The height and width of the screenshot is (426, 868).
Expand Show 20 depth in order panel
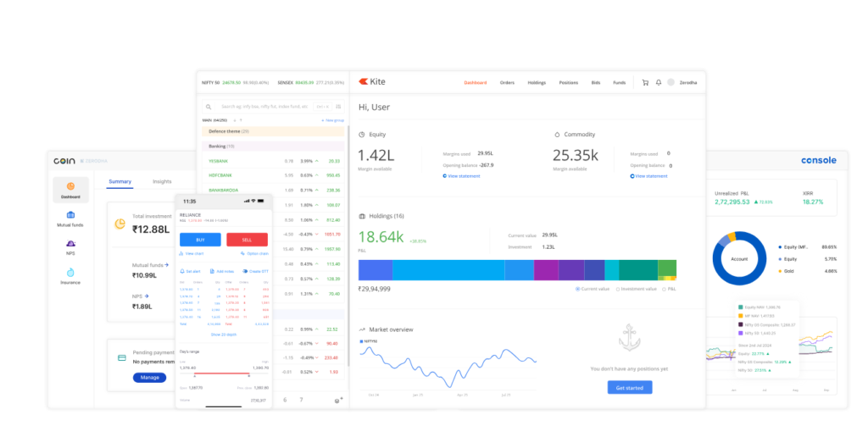[x=222, y=335]
